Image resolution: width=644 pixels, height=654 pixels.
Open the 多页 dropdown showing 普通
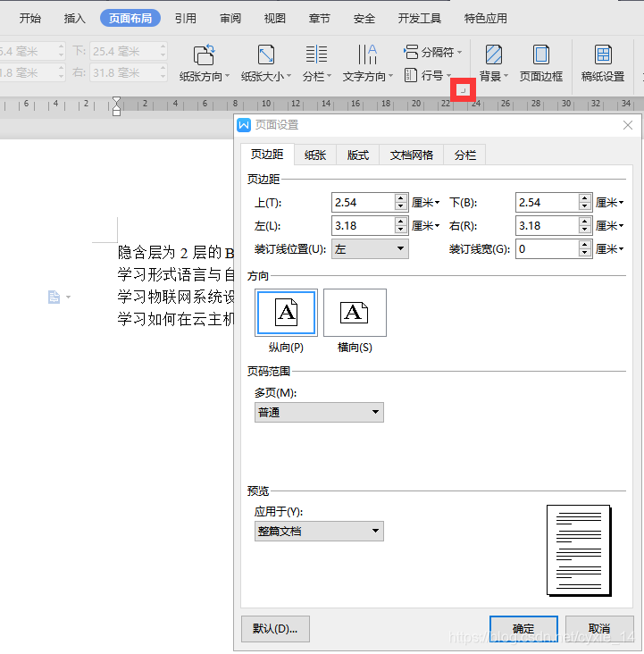[x=319, y=413]
